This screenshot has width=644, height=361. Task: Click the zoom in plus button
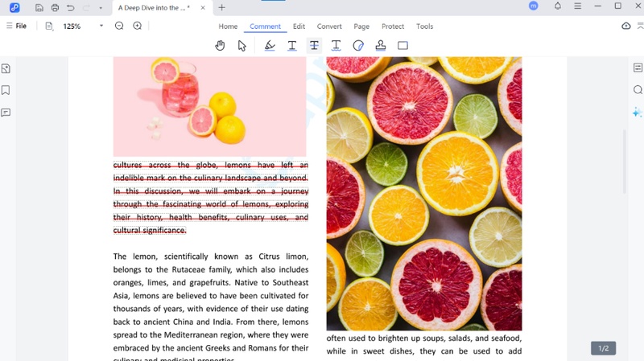[x=138, y=26]
